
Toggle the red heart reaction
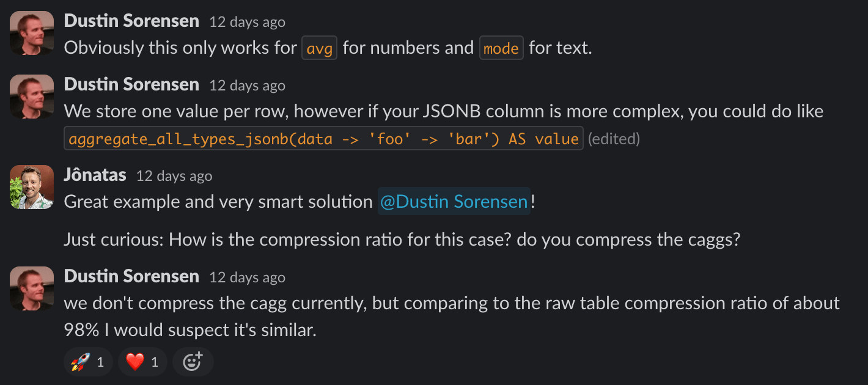(142, 362)
